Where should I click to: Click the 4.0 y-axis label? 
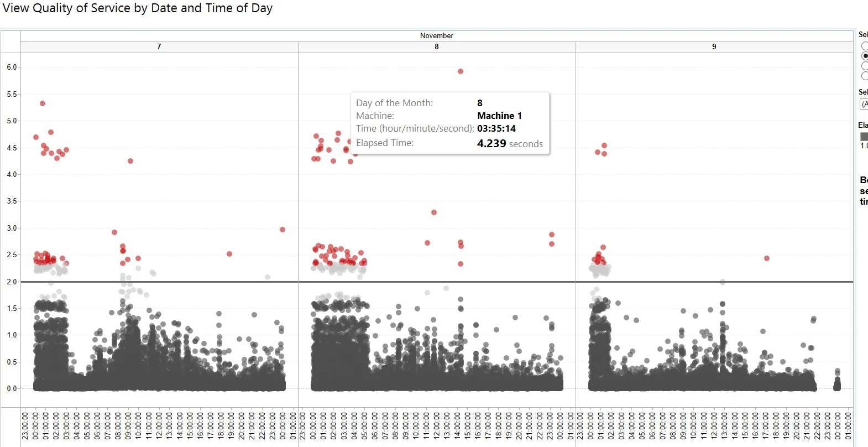[12, 174]
